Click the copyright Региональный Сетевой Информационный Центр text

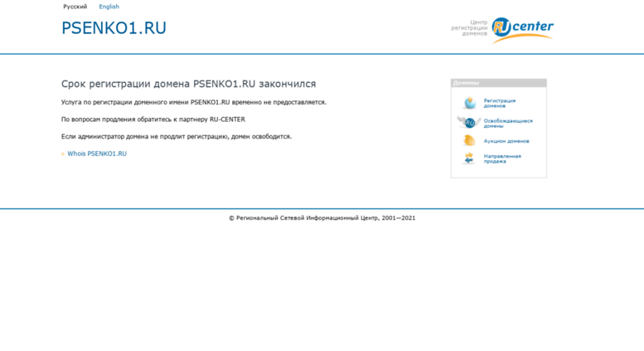pyautogui.click(x=322, y=218)
